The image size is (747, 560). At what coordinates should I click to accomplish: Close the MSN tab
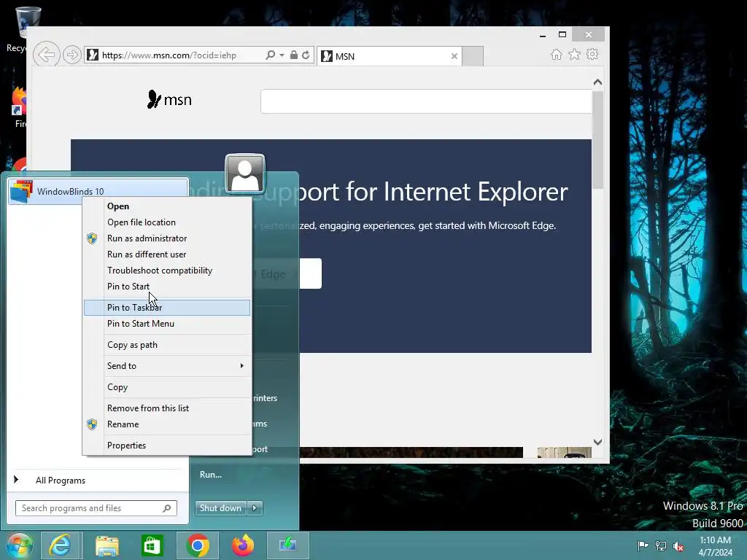click(454, 56)
